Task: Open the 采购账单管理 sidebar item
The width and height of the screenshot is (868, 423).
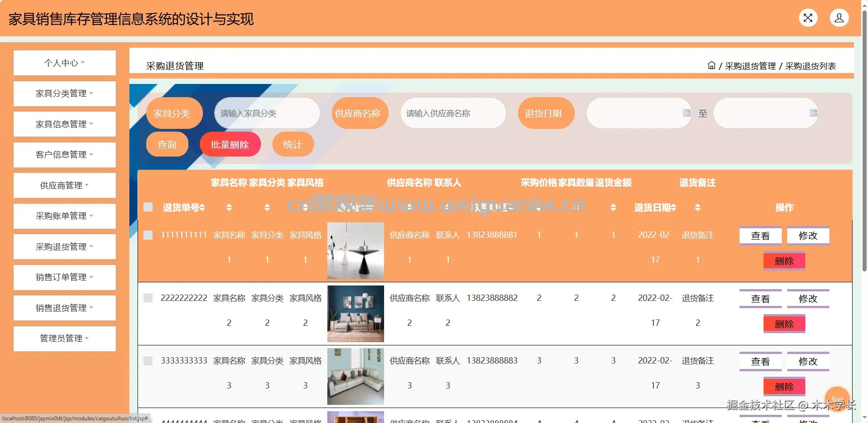Action: pyautogui.click(x=64, y=216)
